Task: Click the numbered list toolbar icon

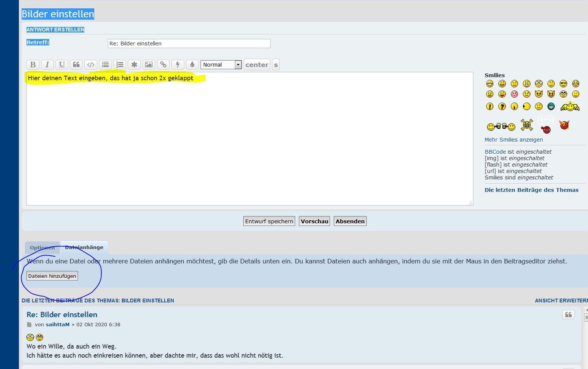Action: tap(120, 65)
